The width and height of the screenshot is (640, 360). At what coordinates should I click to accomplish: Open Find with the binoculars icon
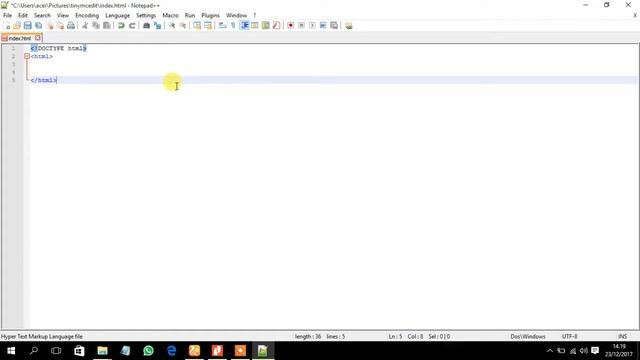pos(146,26)
